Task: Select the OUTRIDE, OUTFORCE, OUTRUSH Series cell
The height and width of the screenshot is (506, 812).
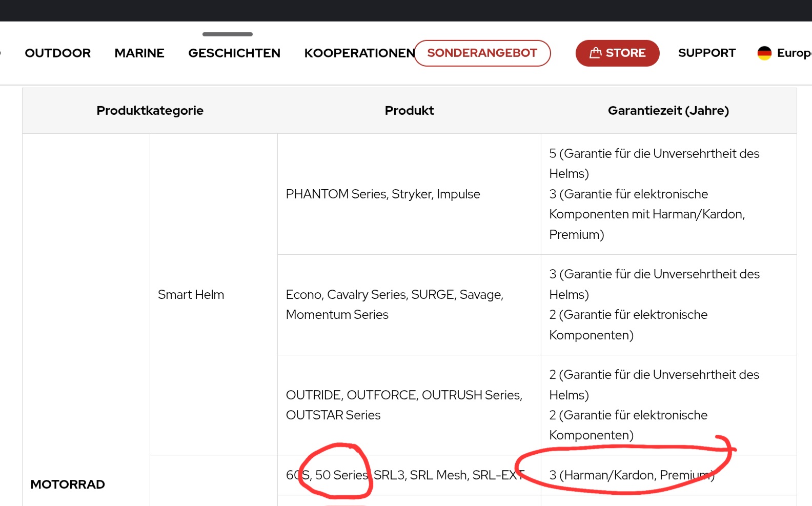Action: pos(409,405)
